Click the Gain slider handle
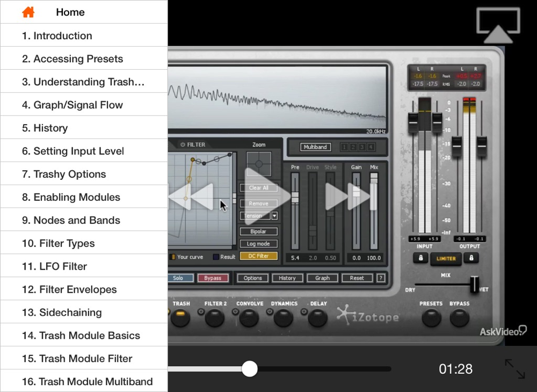The height and width of the screenshot is (392, 537). (x=356, y=192)
